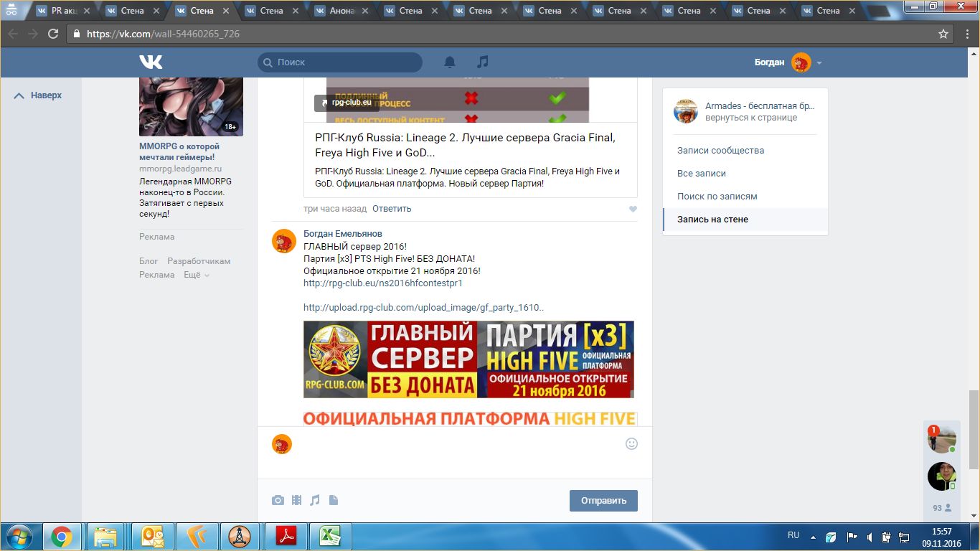Screen dimensions: 980x551
Task: Click the VK logo home icon
Action: [x=151, y=62]
